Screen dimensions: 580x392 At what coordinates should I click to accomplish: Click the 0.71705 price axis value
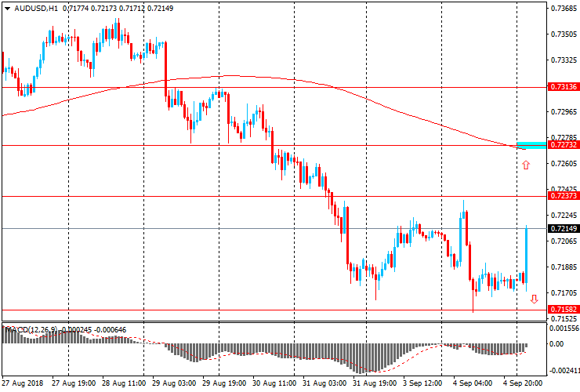[564, 293]
